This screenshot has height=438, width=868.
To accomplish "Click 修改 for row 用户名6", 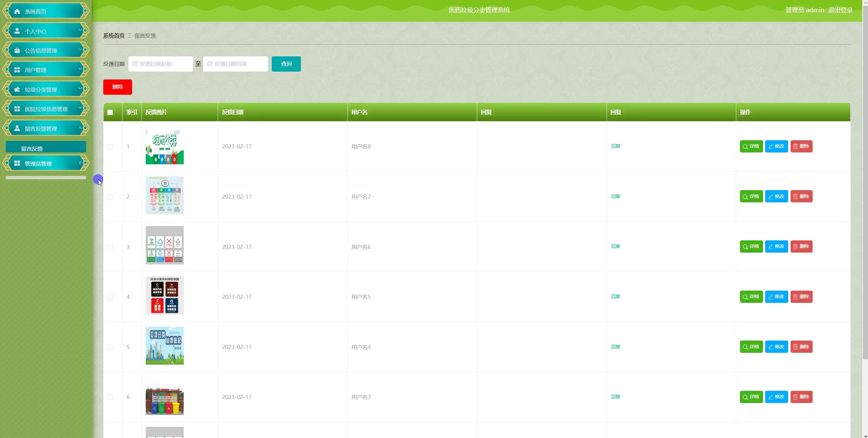I will pyautogui.click(x=776, y=247).
